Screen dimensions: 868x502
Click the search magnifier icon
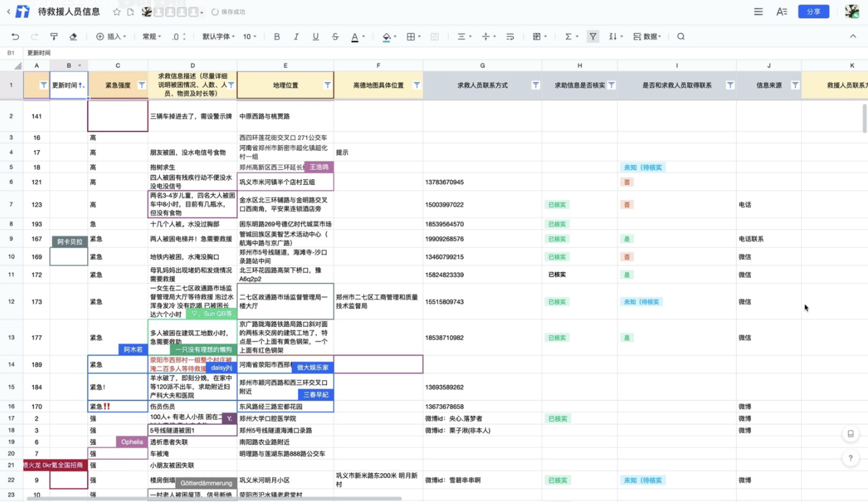(x=681, y=36)
